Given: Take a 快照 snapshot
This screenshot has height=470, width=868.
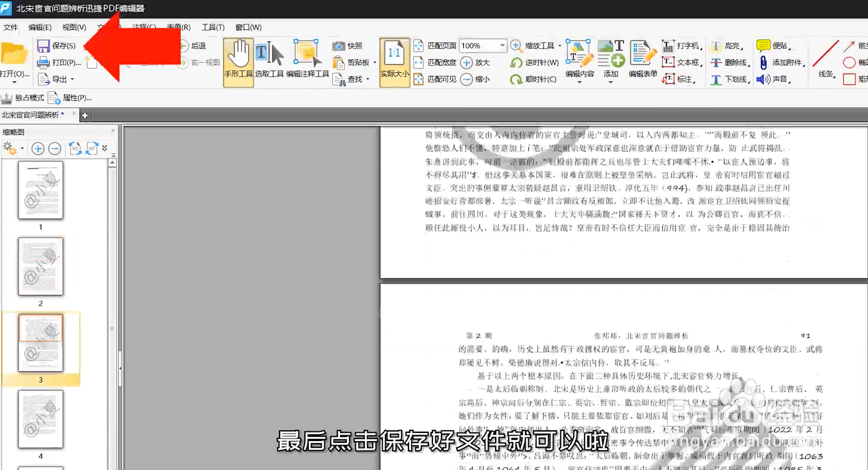Looking at the screenshot, I should pos(347,46).
